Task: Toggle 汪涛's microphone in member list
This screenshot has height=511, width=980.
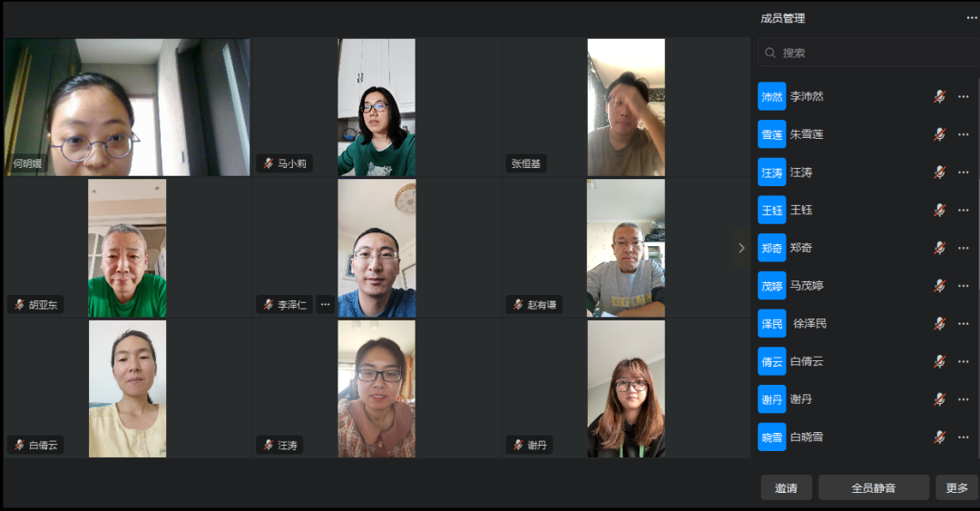Action: (939, 172)
